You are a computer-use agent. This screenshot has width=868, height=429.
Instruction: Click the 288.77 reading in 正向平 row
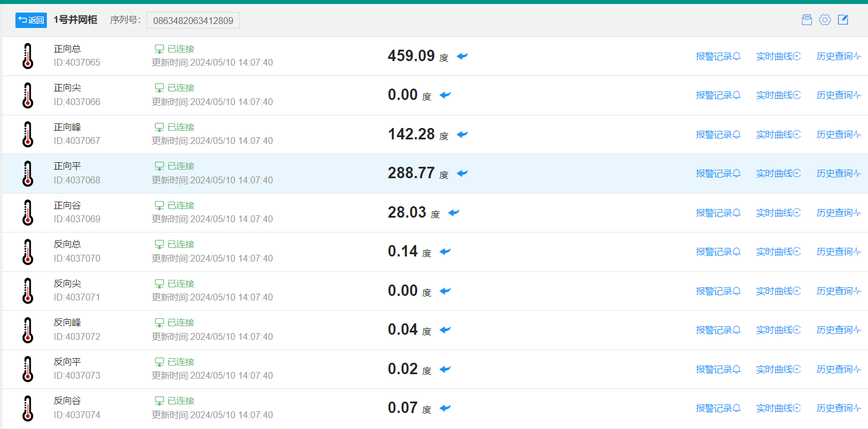[x=411, y=173]
